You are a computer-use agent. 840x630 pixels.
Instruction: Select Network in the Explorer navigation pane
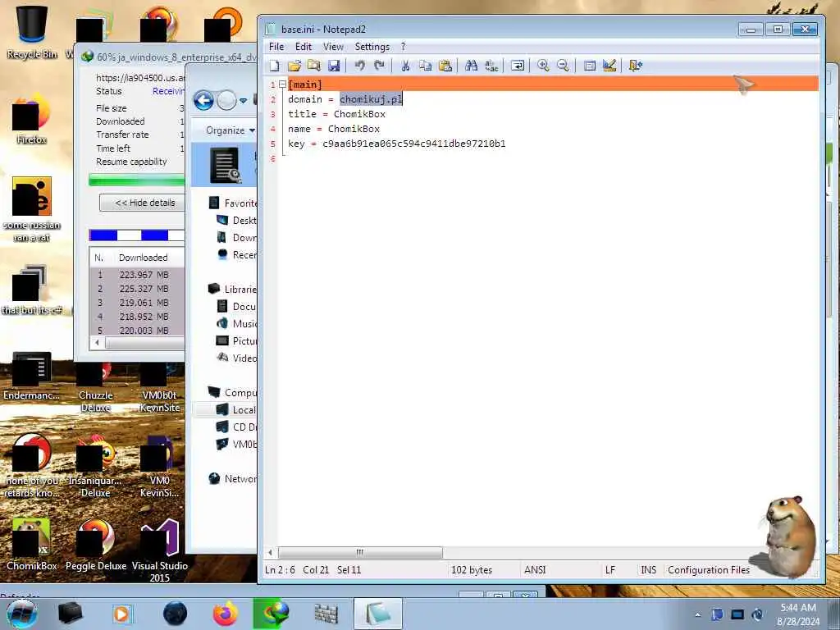coord(233,479)
